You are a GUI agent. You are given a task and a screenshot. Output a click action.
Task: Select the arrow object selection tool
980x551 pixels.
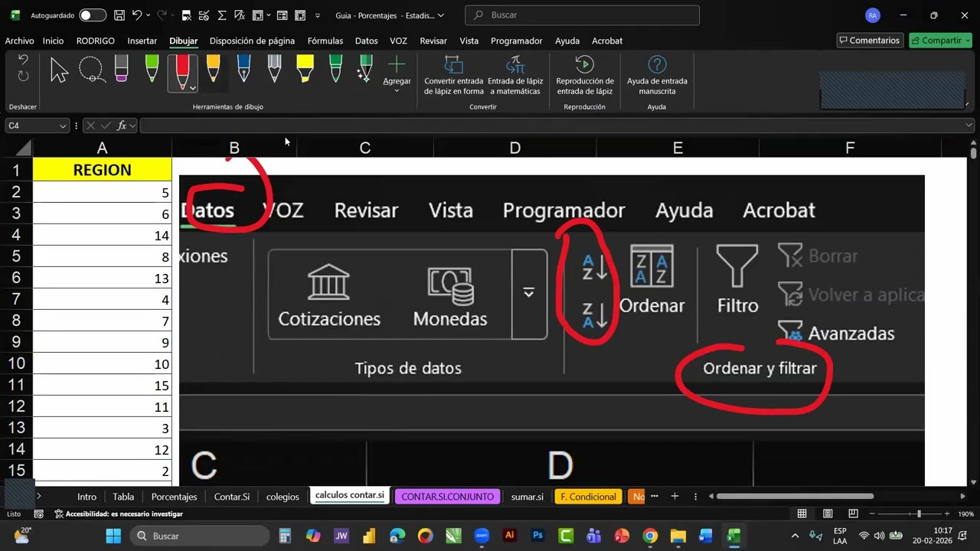(59, 70)
